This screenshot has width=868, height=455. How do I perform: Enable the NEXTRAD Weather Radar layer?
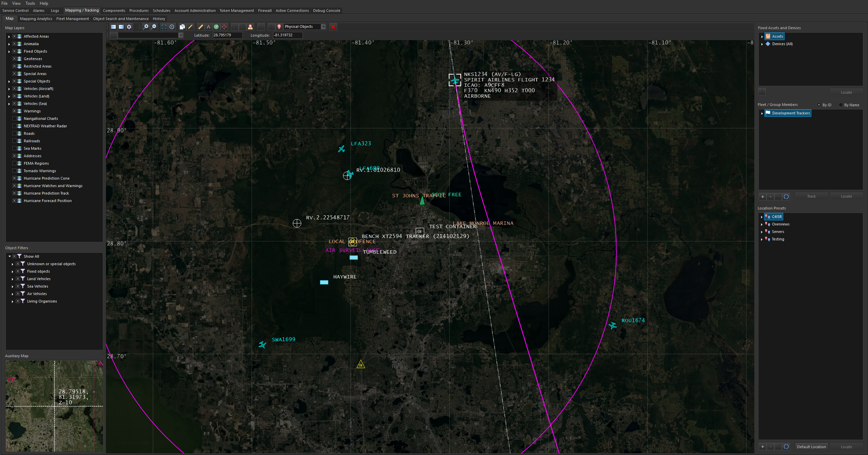14,126
